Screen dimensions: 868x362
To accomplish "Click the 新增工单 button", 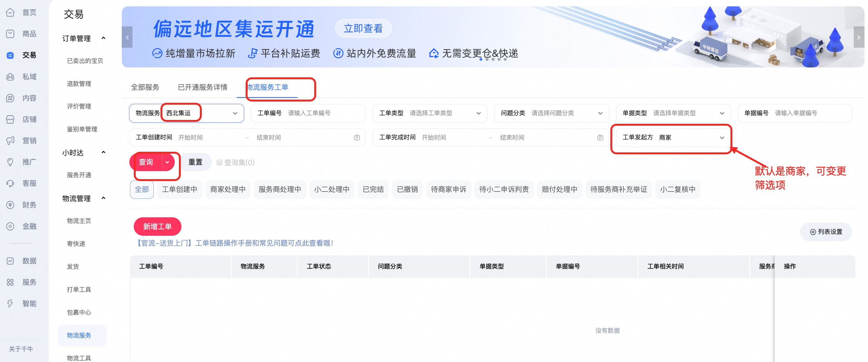I will coord(157,227).
